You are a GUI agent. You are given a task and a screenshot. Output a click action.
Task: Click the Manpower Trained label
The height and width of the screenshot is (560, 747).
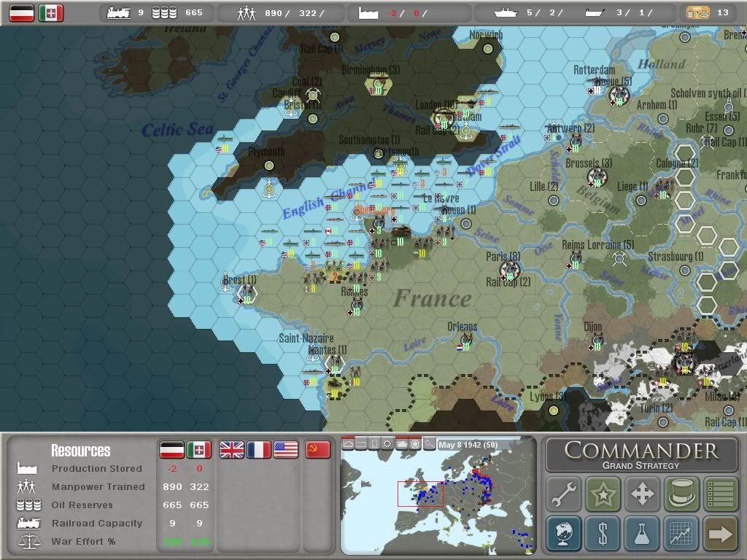coord(98,486)
